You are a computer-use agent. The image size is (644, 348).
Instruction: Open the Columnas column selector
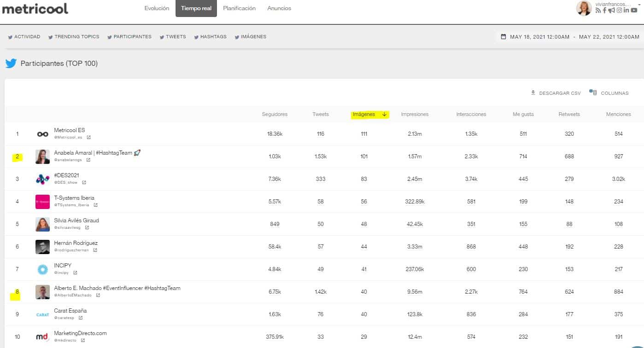click(x=609, y=93)
